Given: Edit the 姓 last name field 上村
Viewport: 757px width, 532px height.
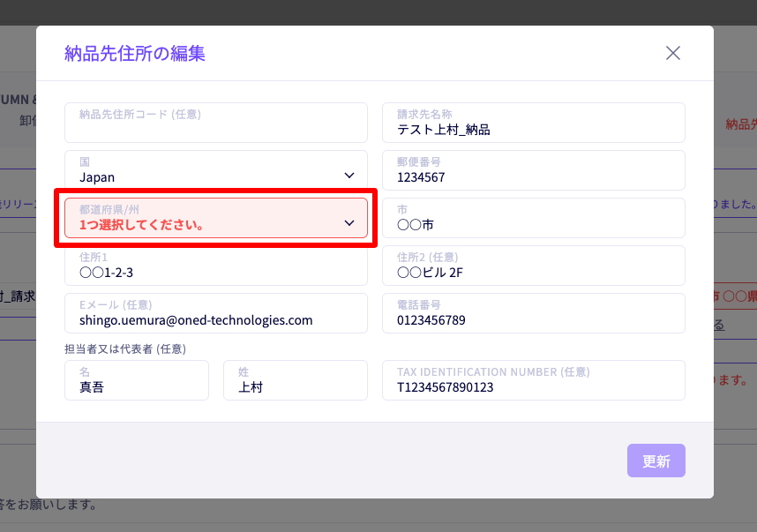Looking at the screenshot, I should click(296, 380).
